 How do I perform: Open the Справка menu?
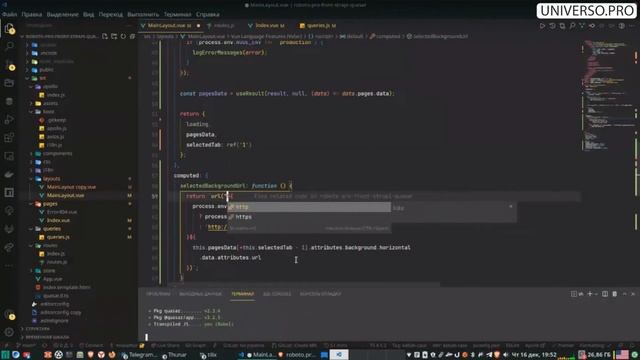[x=207, y=14]
